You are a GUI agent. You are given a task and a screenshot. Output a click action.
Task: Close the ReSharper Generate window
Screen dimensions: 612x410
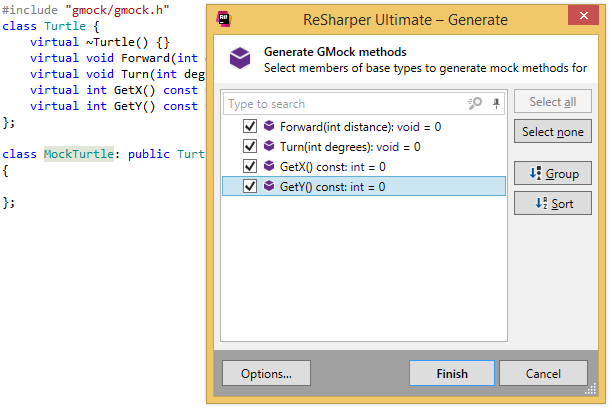[584, 15]
